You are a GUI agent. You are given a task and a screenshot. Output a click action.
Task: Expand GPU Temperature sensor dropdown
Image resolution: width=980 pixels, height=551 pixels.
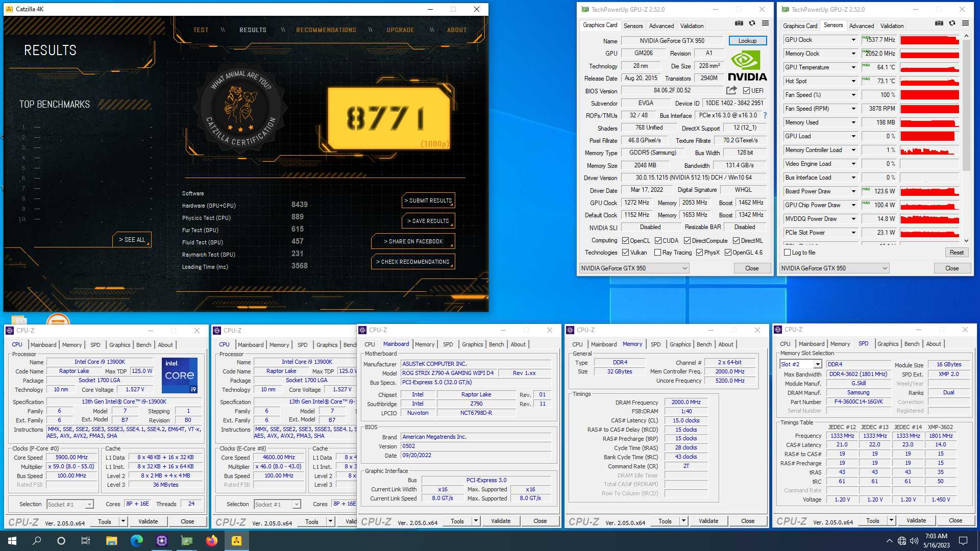pos(853,67)
